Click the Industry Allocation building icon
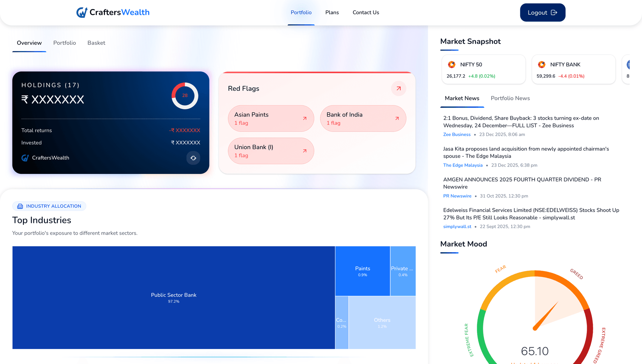This screenshot has height=364, width=642. (20, 206)
